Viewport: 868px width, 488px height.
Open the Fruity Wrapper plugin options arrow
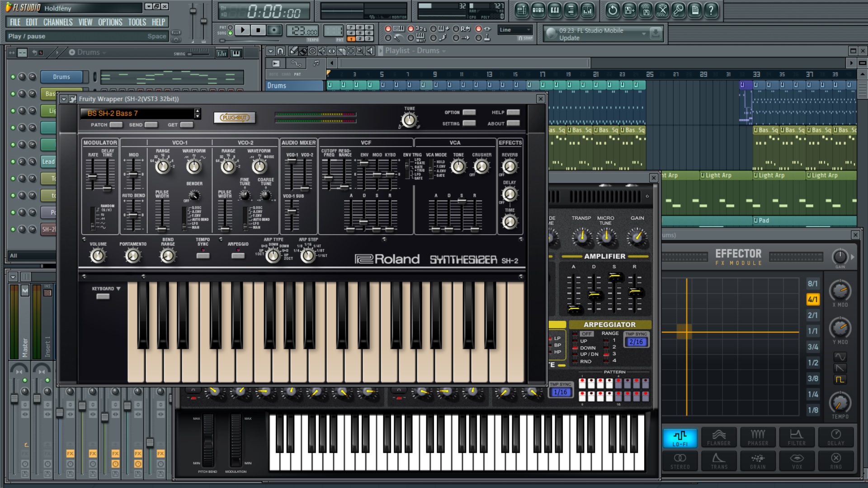(x=64, y=99)
